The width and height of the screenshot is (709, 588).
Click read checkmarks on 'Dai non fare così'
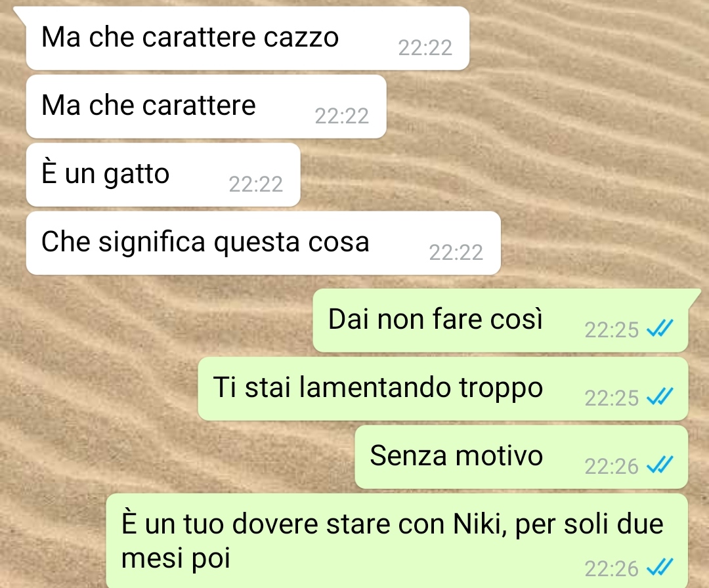point(660,329)
